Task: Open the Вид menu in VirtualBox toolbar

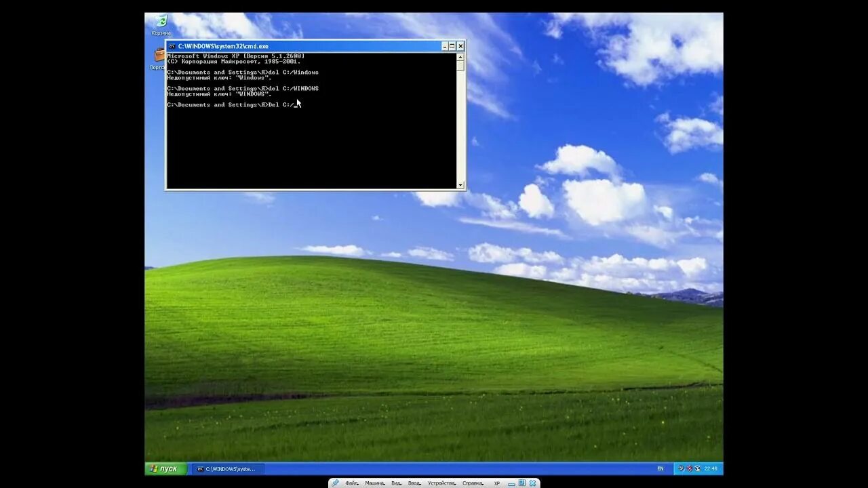Action: (x=397, y=483)
